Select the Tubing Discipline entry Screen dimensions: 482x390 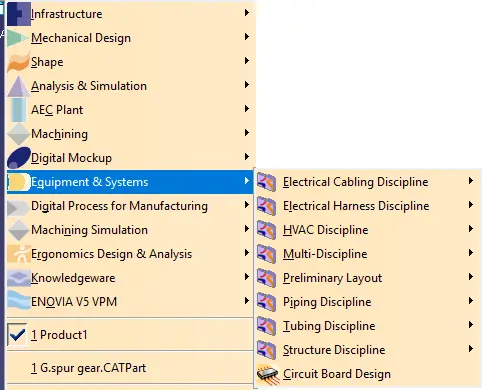coord(368,326)
